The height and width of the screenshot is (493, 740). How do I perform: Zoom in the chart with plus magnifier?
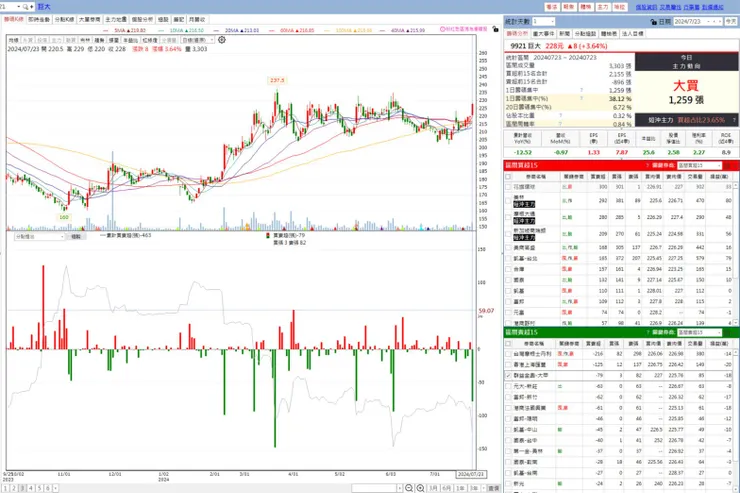coord(420,488)
